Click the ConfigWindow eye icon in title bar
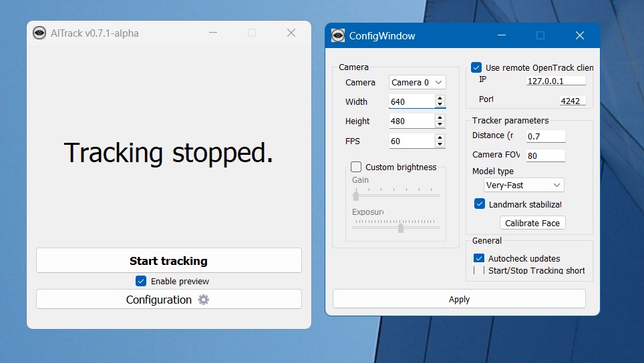 point(337,35)
